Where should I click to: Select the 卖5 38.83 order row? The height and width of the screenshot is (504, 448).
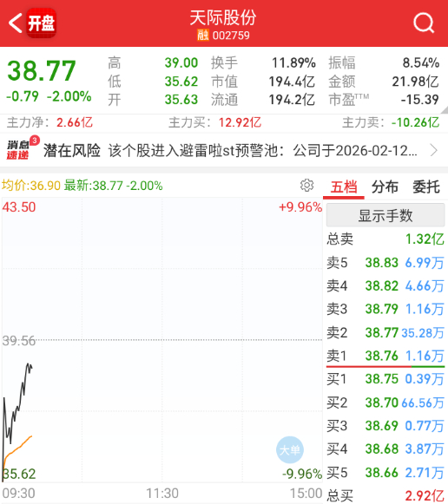click(385, 263)
